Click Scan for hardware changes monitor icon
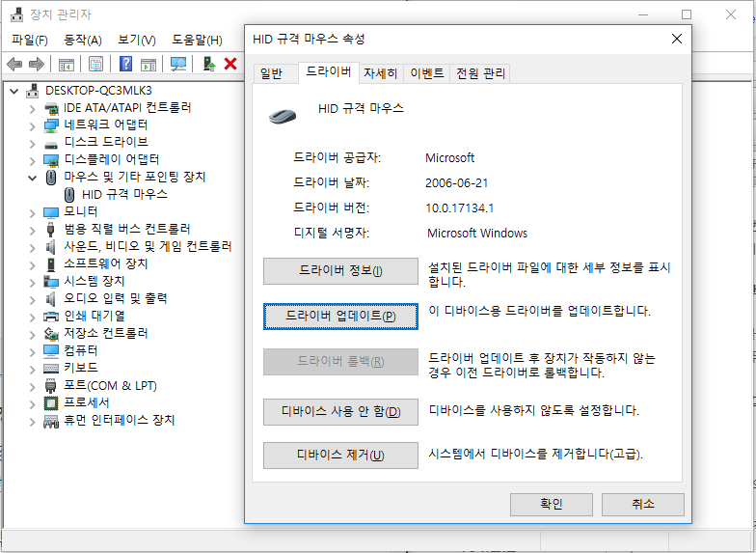The image size is (756, 553). pyautogui.click(x=177, y=64)
